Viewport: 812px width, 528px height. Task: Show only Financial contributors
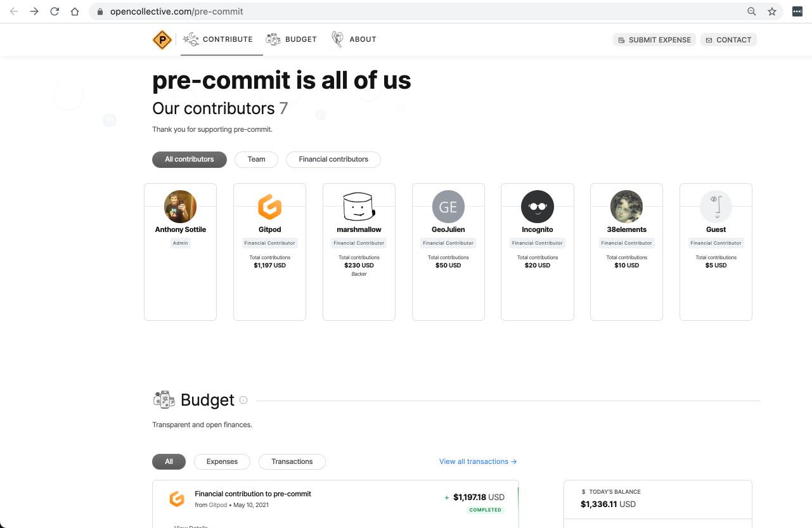(333, 159)
